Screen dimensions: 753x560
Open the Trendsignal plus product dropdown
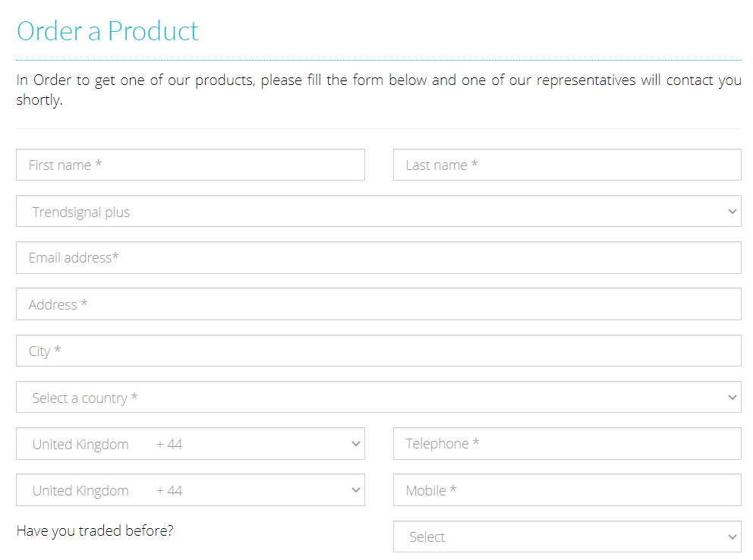click(x=379, y=211)
